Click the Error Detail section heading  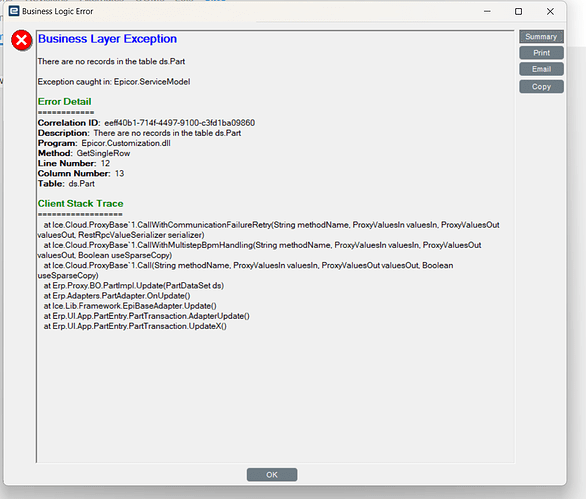(x=64, y=102)
